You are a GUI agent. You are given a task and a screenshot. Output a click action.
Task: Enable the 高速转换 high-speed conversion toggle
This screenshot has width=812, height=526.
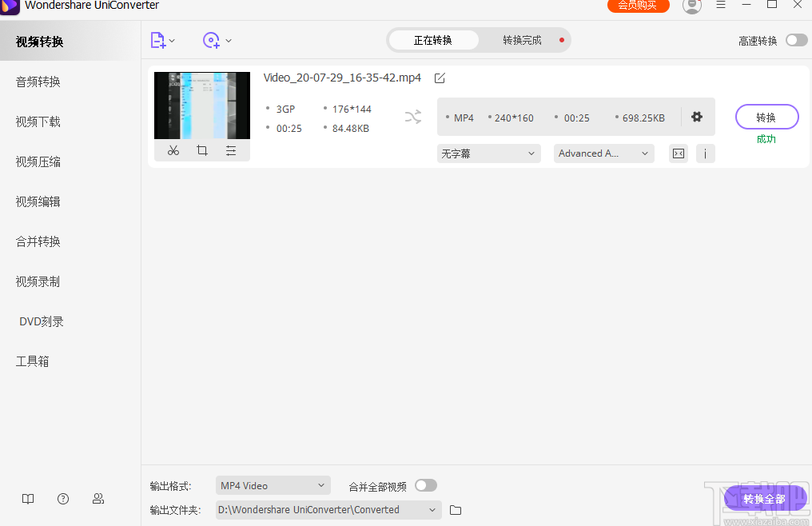[795, 39]
